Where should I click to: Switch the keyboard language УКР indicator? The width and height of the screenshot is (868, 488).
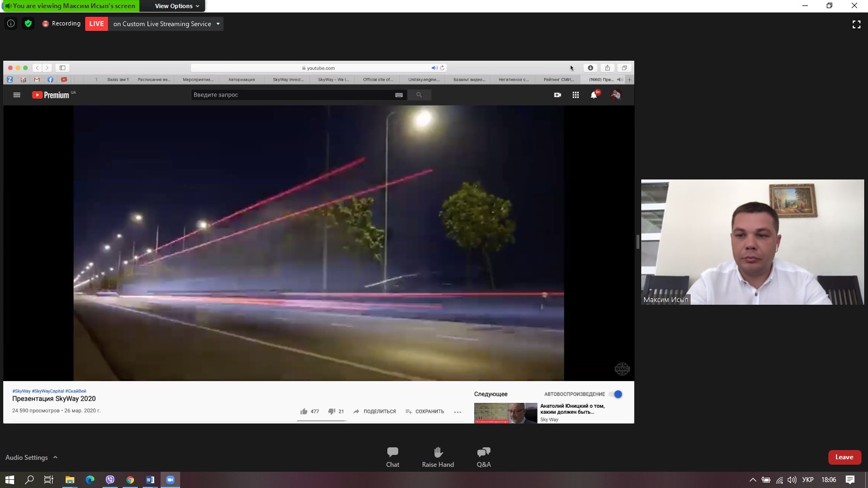808,480
